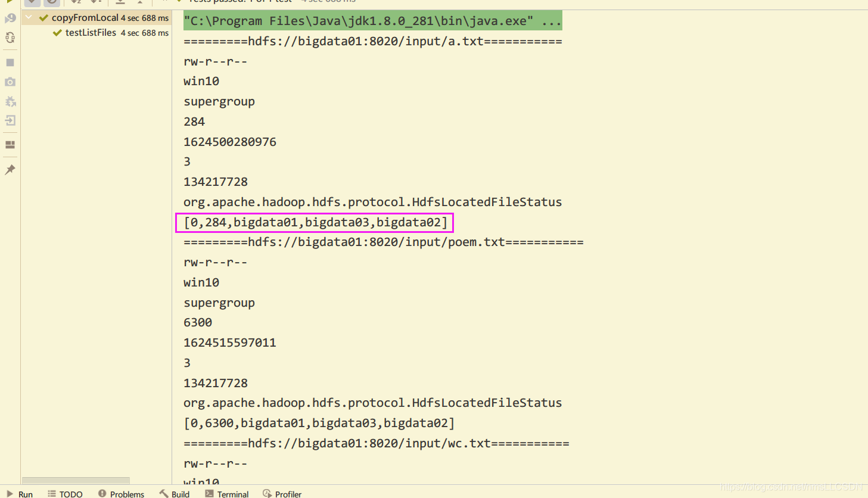Click the [0,6300,bigdata01,bigdata03,bigdata02] line
The image size is (868, 498).
319,423
